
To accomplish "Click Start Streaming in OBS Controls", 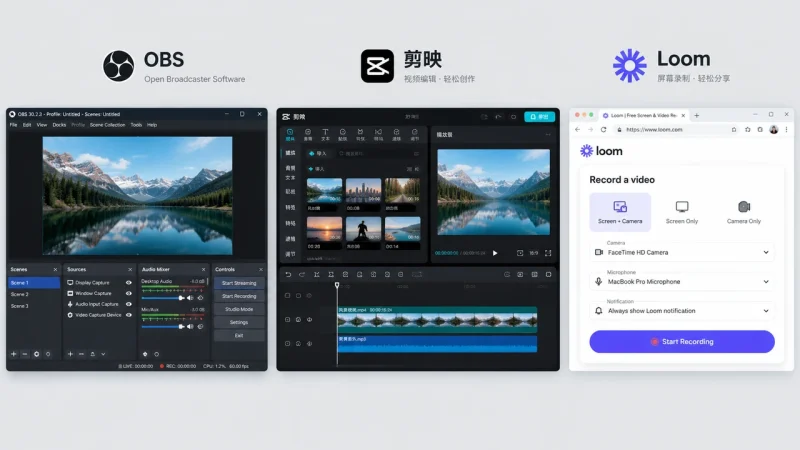I will click(x=239, y=283).
